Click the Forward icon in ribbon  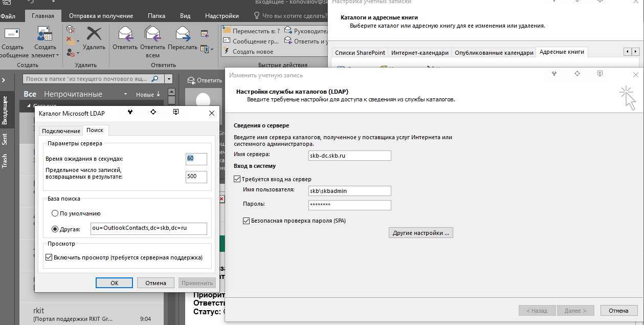coord(182,34)
